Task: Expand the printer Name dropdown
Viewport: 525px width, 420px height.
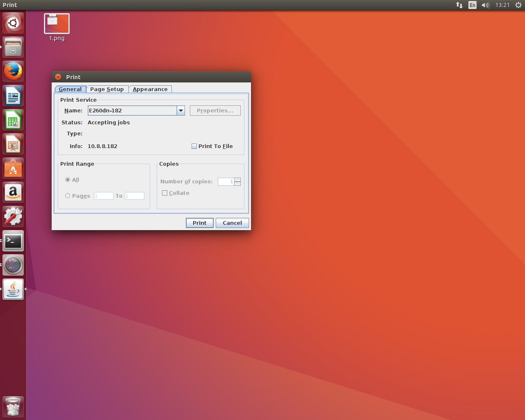Action: point(180,111)
